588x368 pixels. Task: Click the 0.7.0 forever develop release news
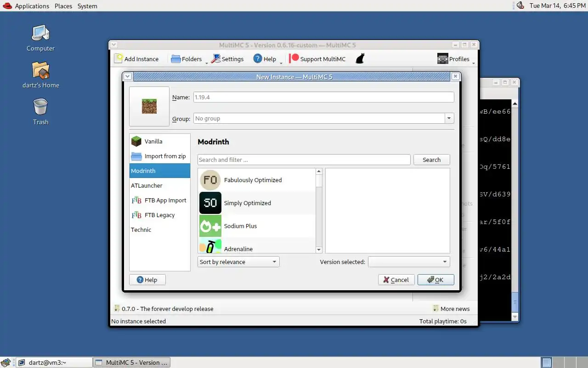tap(164, 309)
